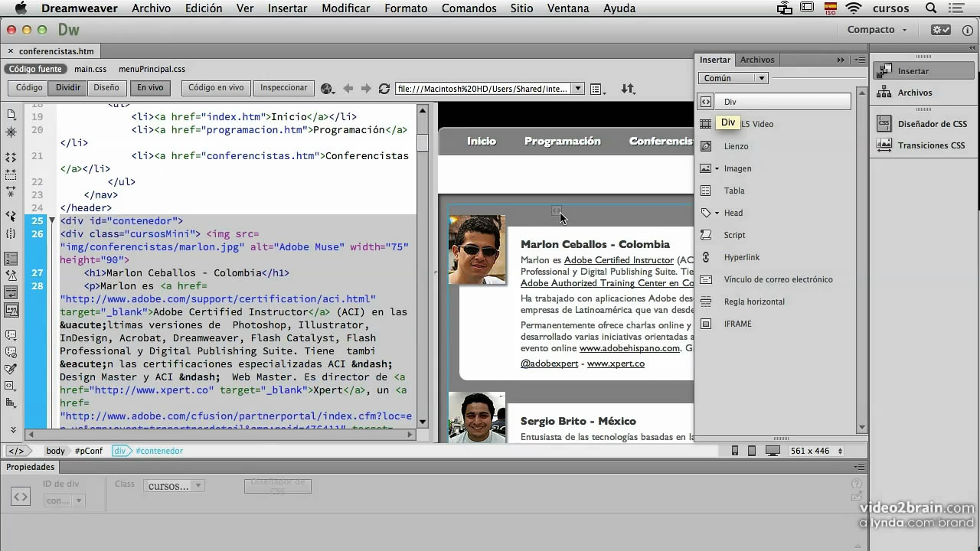Toggle Código en vivo
980x551 pixels.
coord(216,88)
